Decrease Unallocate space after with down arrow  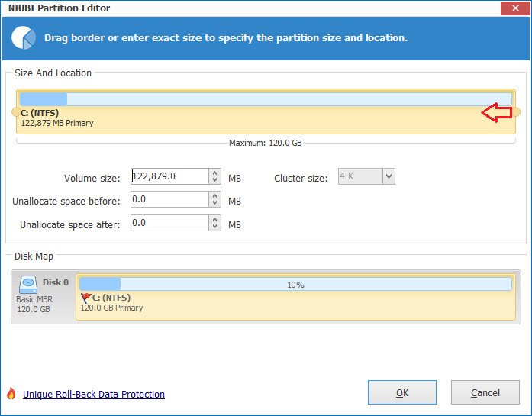coord(214,227)
